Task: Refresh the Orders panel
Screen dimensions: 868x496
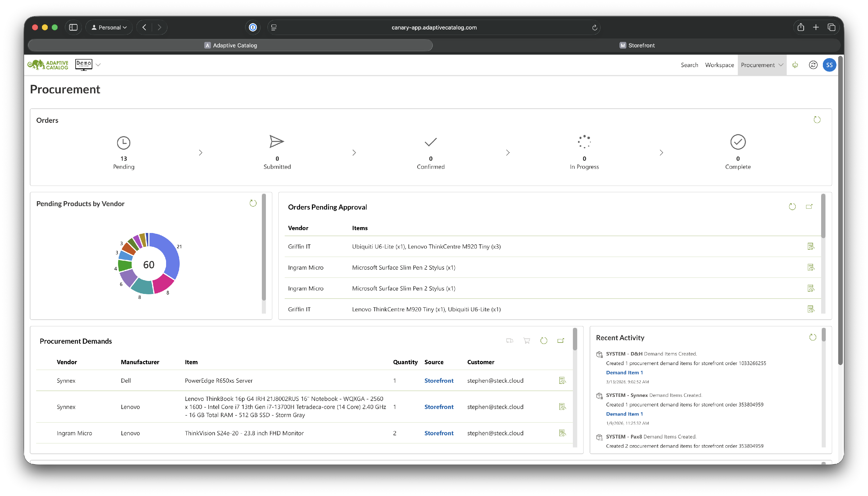Action: point(817,120)
